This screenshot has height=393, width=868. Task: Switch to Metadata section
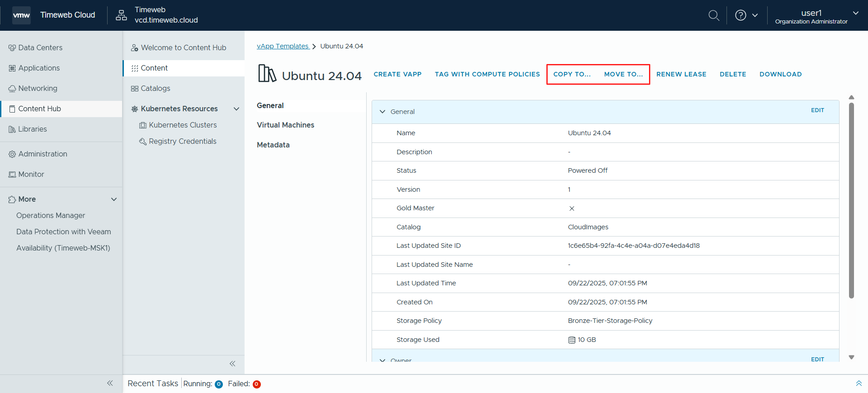tap(274, 145)
